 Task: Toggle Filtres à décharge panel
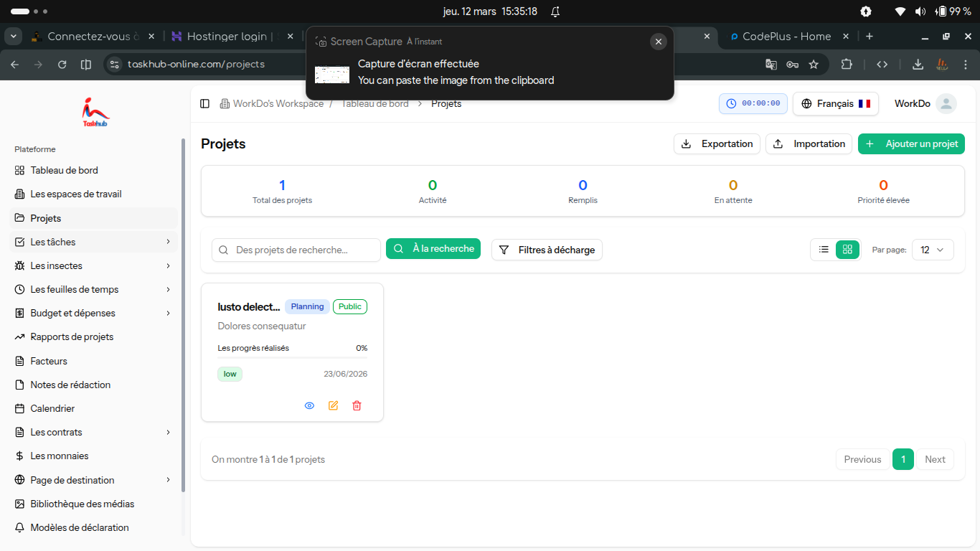point(547,250)
